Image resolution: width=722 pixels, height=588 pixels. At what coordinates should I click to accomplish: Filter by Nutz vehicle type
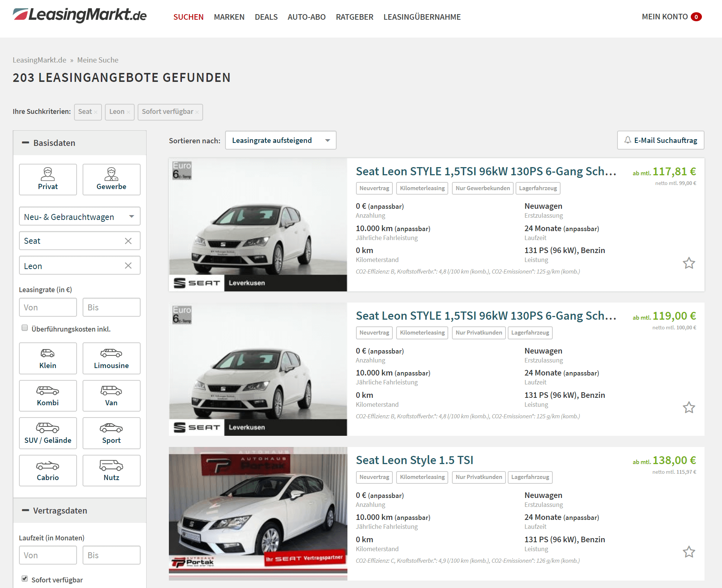[111, 470]
